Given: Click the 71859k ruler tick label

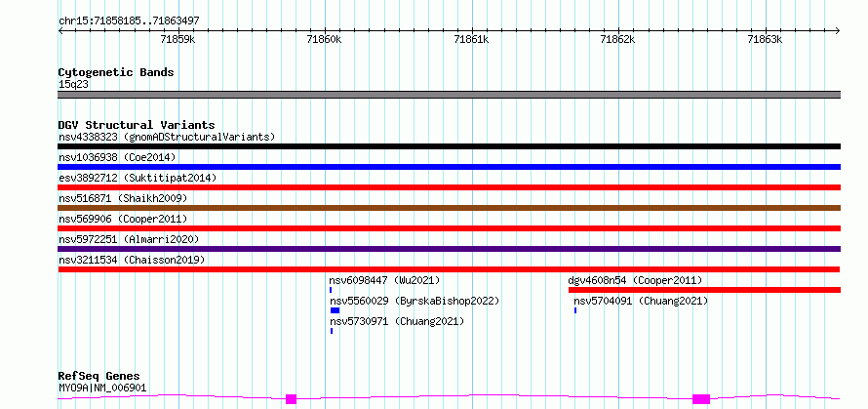Looking at the screenshot, I should (178, 39).
